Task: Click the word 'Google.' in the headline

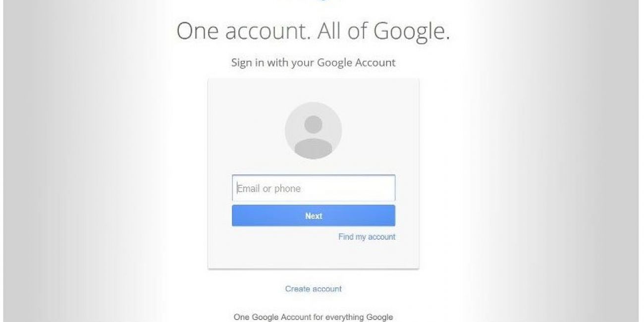Action: [x=412, y=31]
